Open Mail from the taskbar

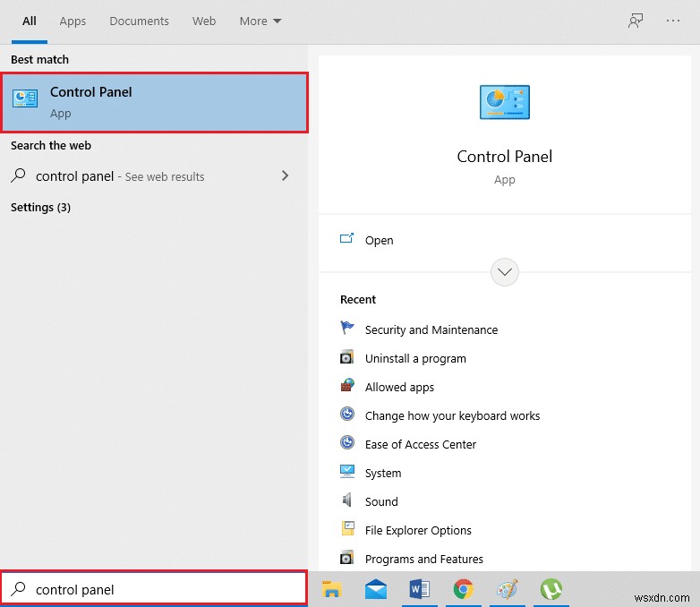(375, 589)
